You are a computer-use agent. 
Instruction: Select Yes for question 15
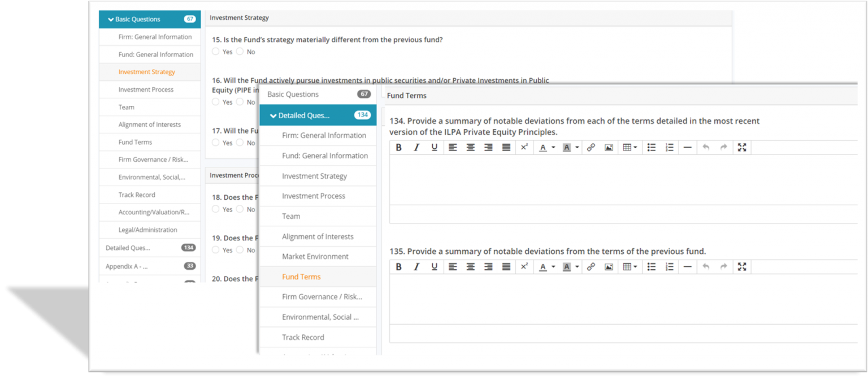[215, 51]
